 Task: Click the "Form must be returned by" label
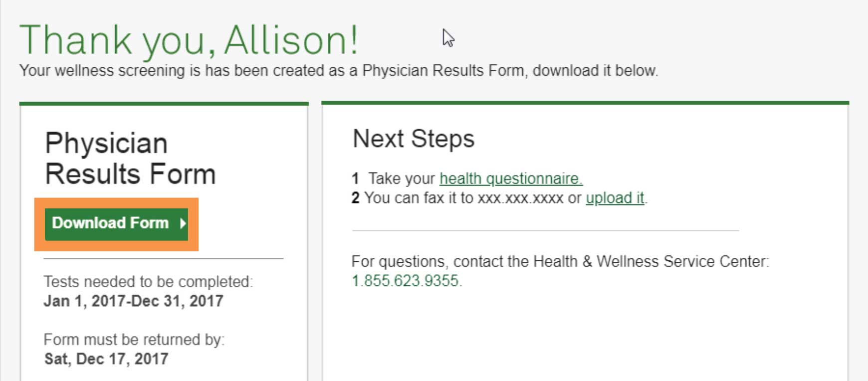(x=134, y=340)
